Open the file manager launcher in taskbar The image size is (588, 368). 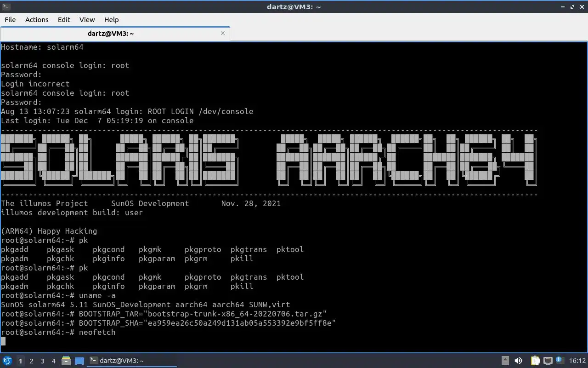coord(66,361)
